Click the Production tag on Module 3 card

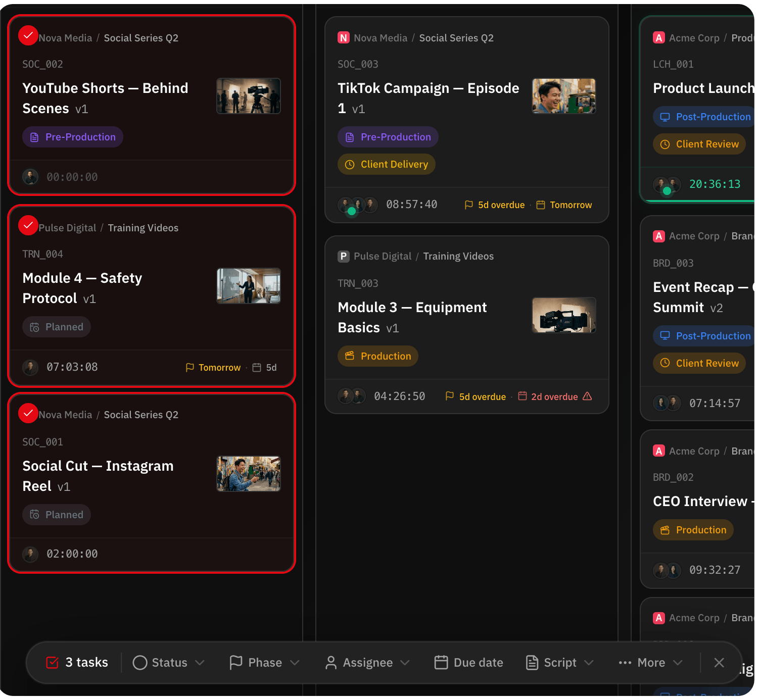pos(378,356)
